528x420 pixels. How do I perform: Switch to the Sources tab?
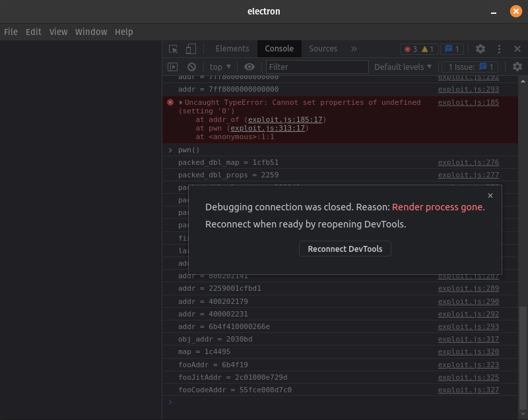[x=323, y=49]
